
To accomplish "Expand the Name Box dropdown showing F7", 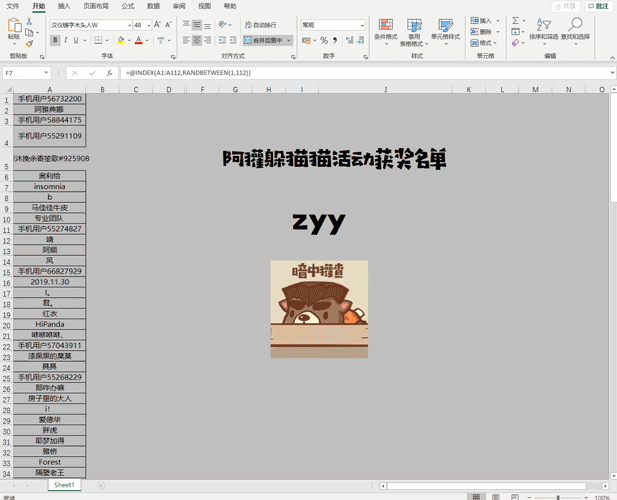I will 46,73.
